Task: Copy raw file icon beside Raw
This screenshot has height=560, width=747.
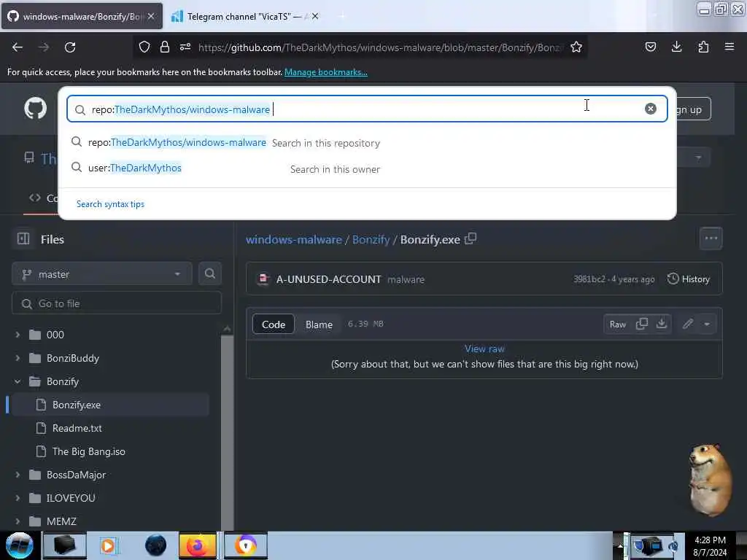Action: pyautogui.click(x=642, y=324)
